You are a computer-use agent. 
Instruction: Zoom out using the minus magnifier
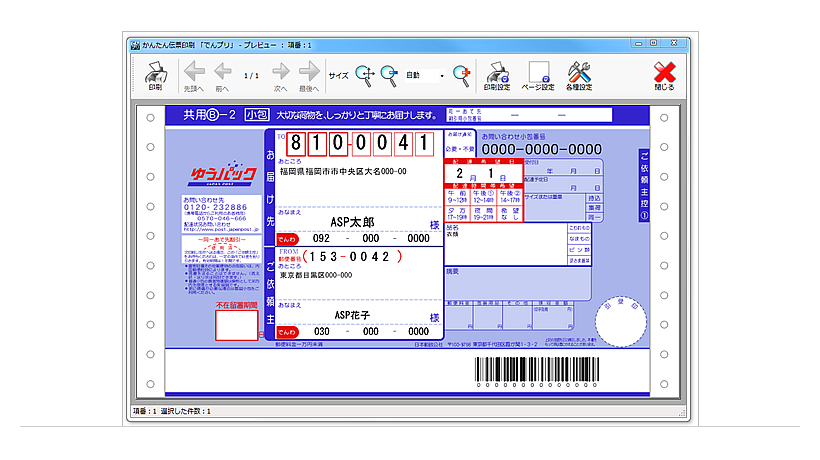(x=389, y=74)
